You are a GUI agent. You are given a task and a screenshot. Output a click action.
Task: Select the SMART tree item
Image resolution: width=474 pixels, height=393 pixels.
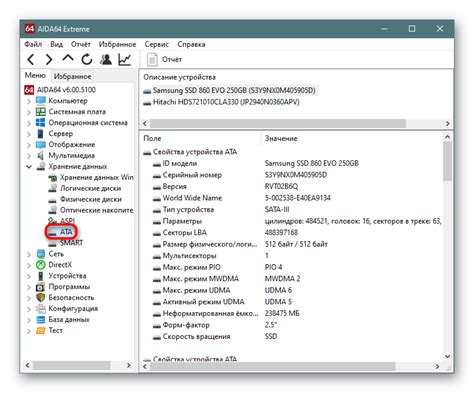71,243
